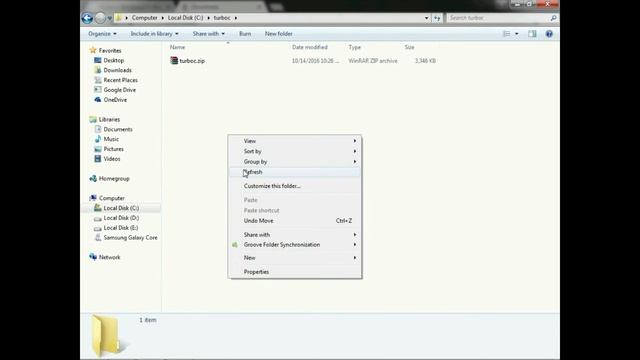
Task: Choose Refresh in context menu
Action: click(x=295, y=172)
